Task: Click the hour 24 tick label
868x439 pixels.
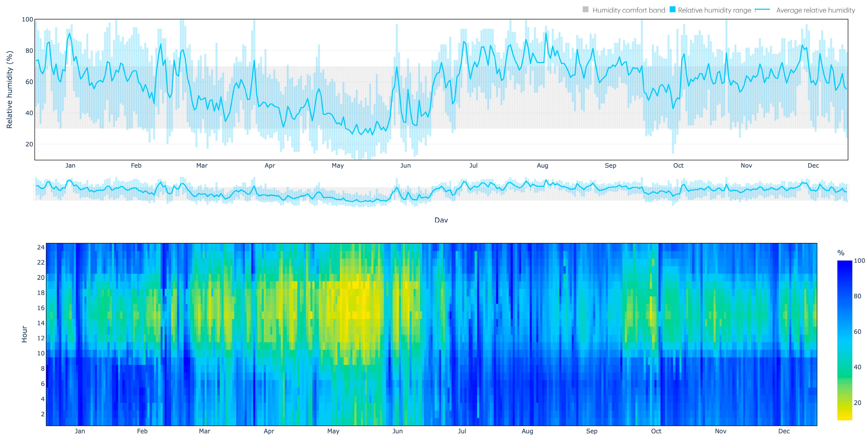Action: pyautogui.click(x=41, y=247)
